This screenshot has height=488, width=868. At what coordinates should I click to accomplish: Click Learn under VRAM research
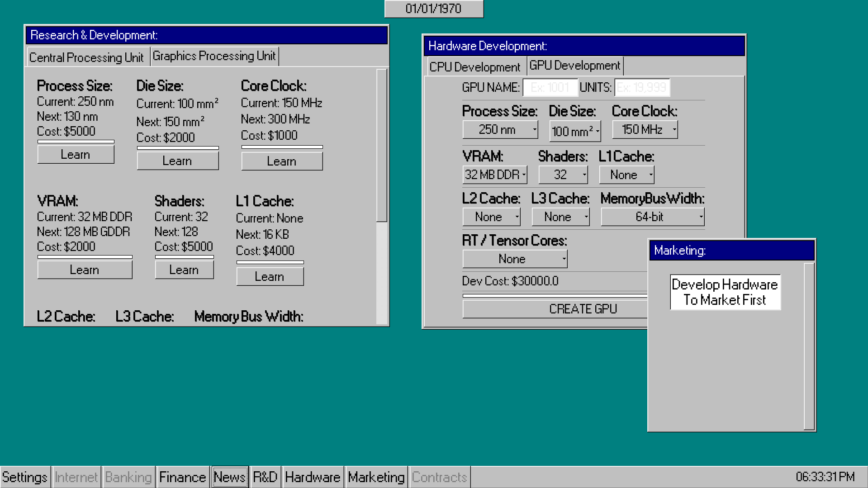85,270
